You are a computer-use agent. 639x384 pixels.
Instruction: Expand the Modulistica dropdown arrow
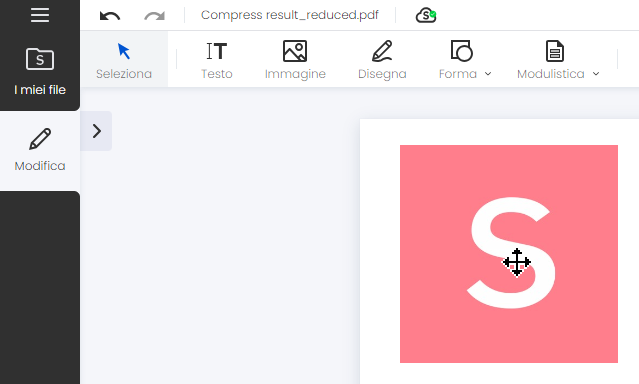click(x=596, y=74)
